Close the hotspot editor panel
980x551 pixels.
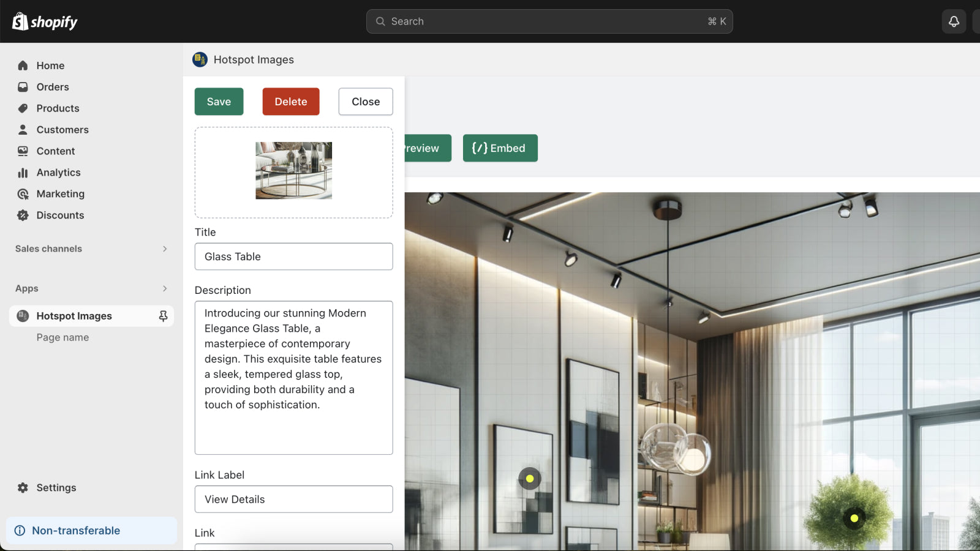(366, 102)
